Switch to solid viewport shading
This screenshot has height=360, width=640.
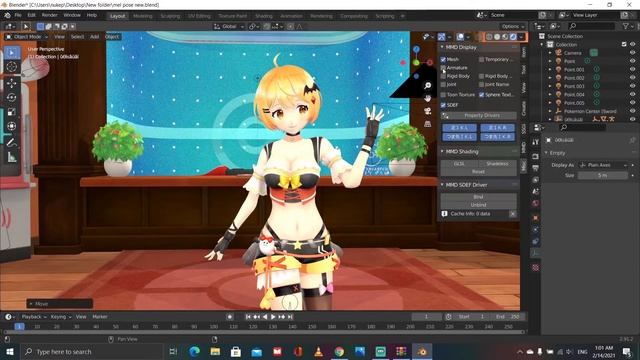[497, 37]
